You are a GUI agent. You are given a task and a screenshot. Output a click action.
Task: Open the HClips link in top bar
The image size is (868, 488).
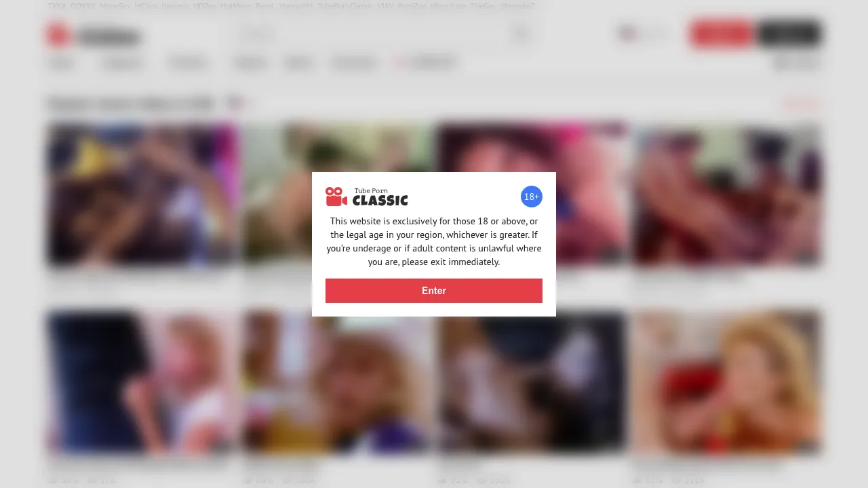(146, 6)
